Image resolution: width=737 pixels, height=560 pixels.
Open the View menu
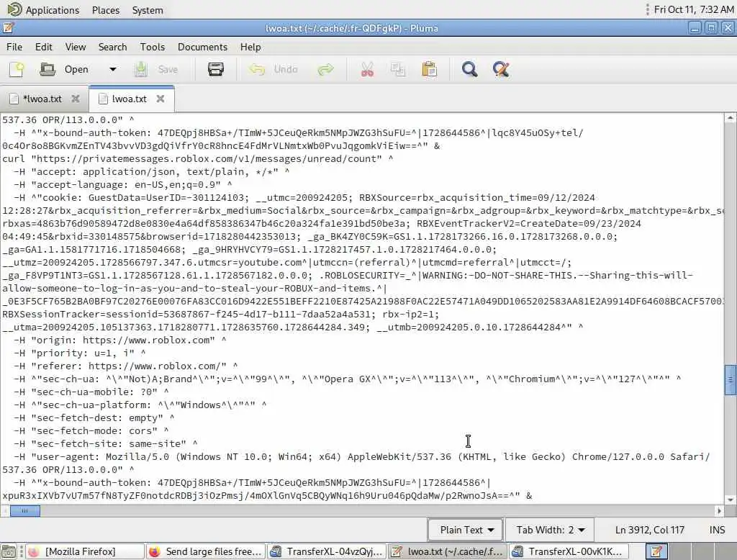tap(76, 47)
